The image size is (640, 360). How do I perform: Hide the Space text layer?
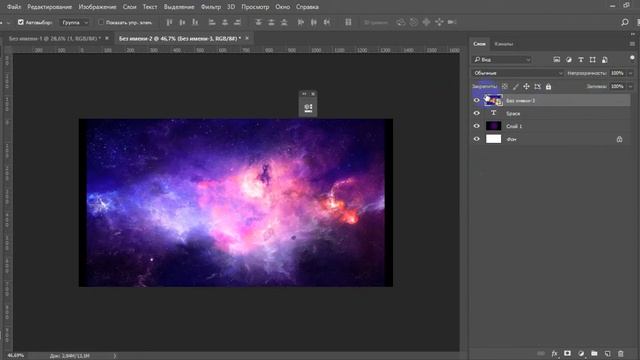(476, 113)
